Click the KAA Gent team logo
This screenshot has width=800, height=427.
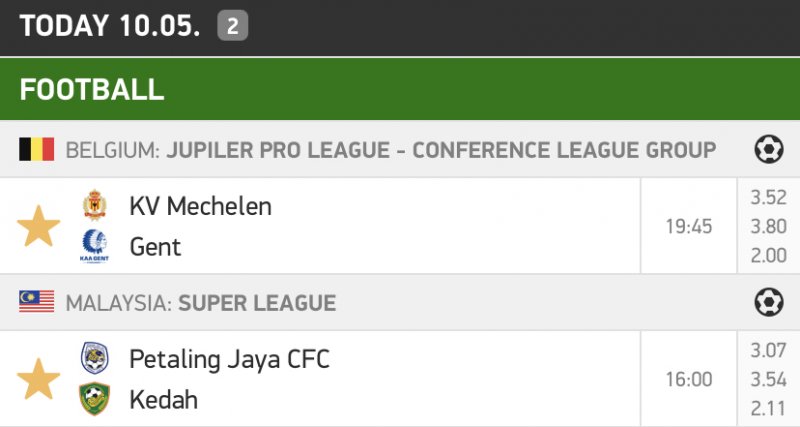94,246
